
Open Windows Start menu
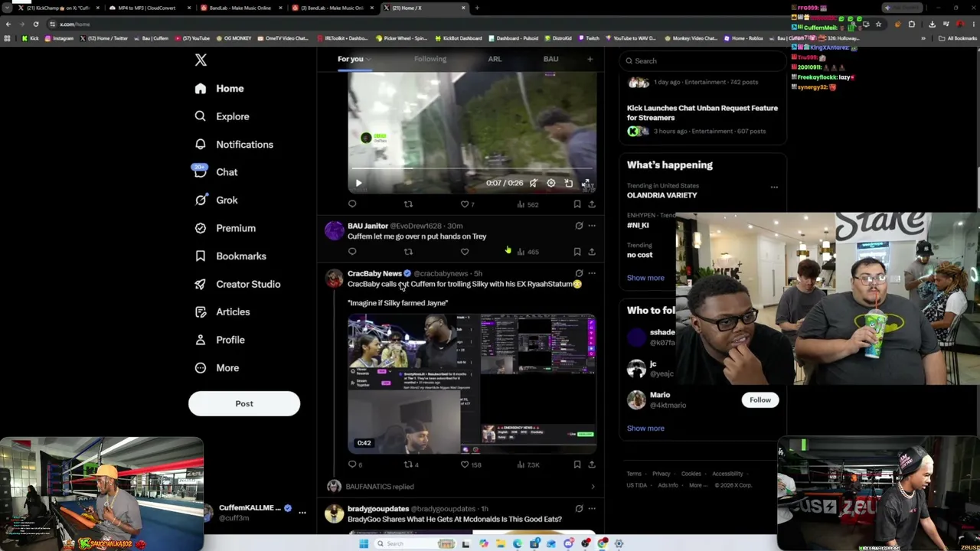pos(364,543)
